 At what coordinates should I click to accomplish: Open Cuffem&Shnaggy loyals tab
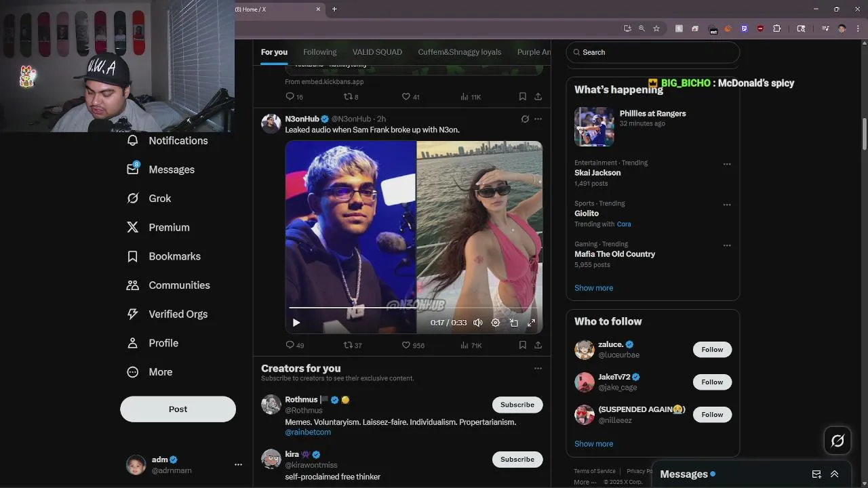(460, 52)
